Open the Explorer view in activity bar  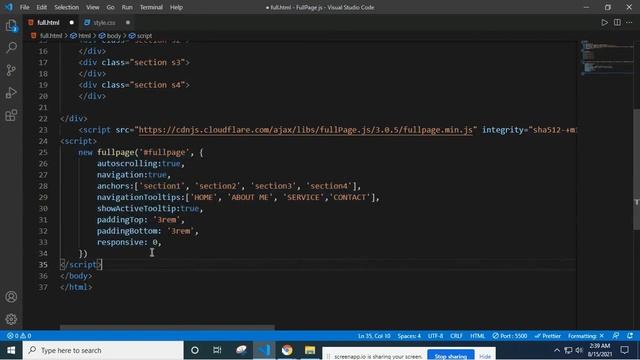(11, 26)
